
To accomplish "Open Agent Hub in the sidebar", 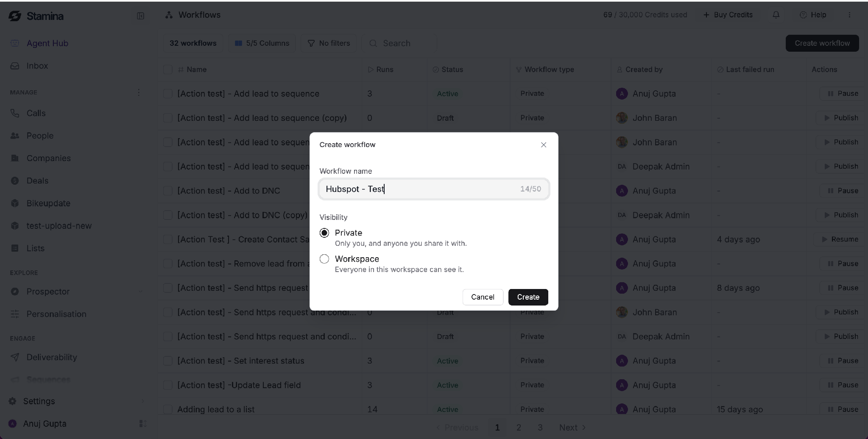I will [47, 43].
